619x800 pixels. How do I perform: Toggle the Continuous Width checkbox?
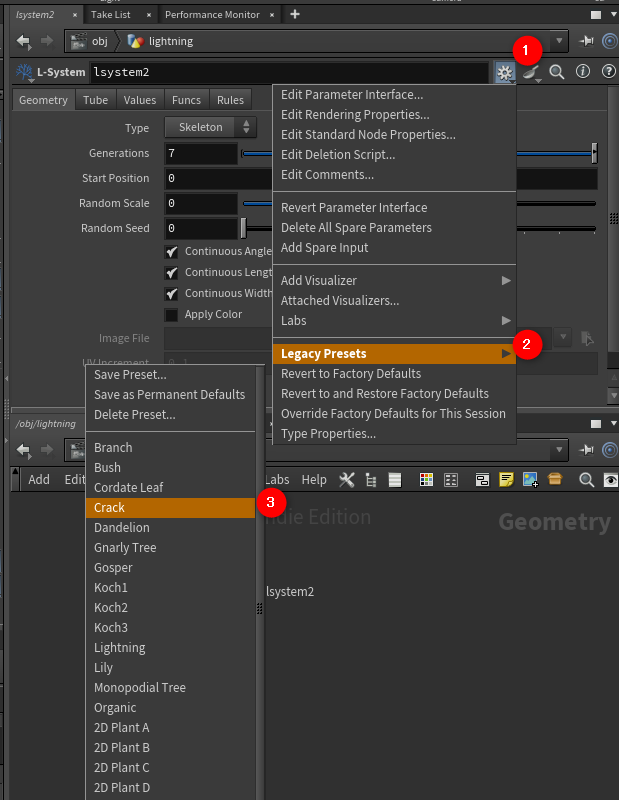click(171, 293)
